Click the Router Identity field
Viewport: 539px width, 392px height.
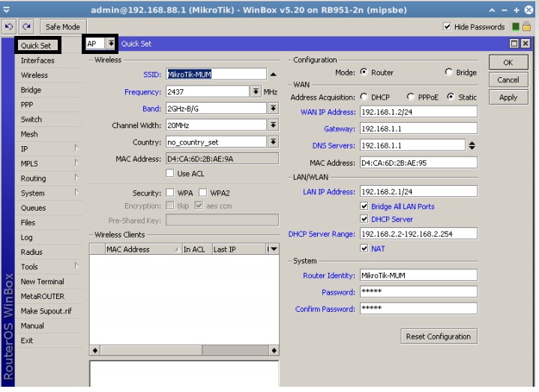click(x=418, y=275)
